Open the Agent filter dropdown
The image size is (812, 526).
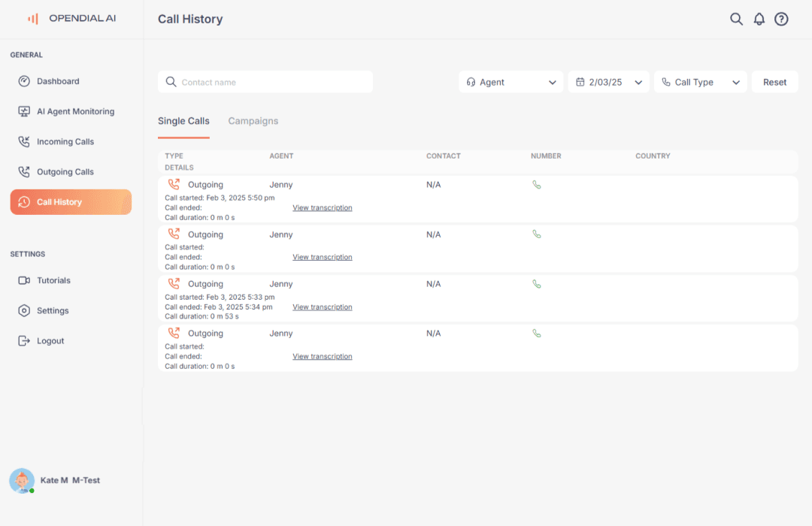pos(511,81)
